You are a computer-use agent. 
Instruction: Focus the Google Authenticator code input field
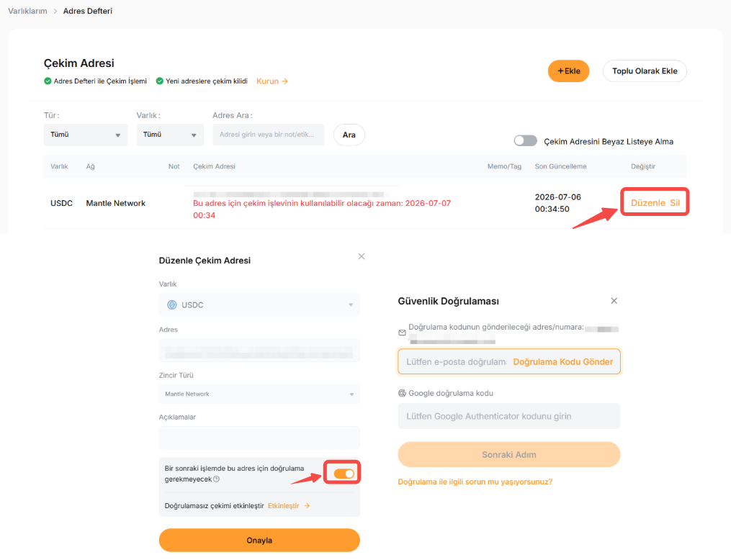pyautogui.click(x=509, y=416)
